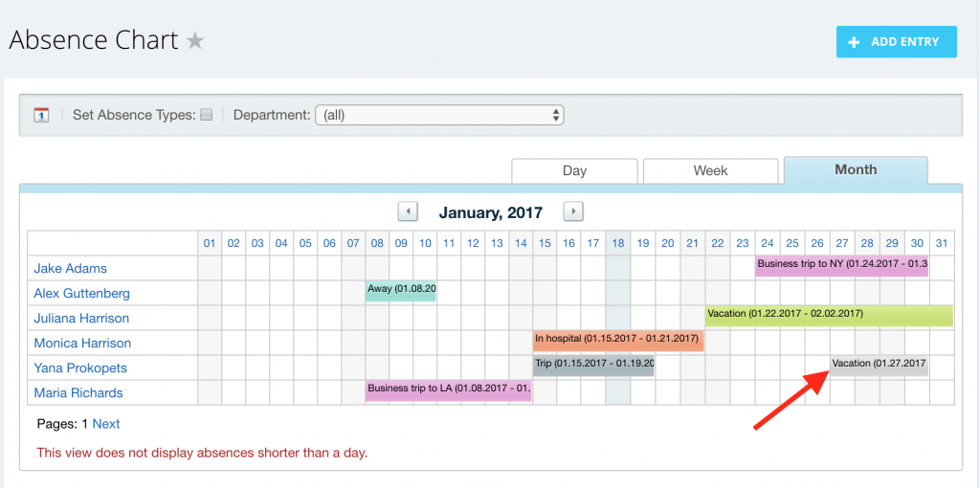This screenshot has width=980, height=488.
Task: Click the orange In hospital absence bar
Action: click(x=618, y=342)
